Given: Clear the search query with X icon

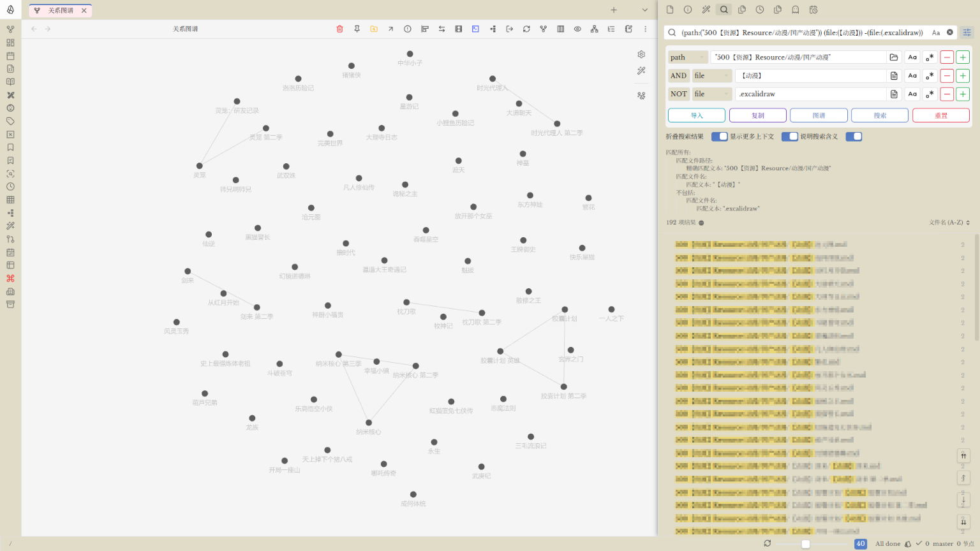Looking at the screenshot, I should click(x=950, y=33).
